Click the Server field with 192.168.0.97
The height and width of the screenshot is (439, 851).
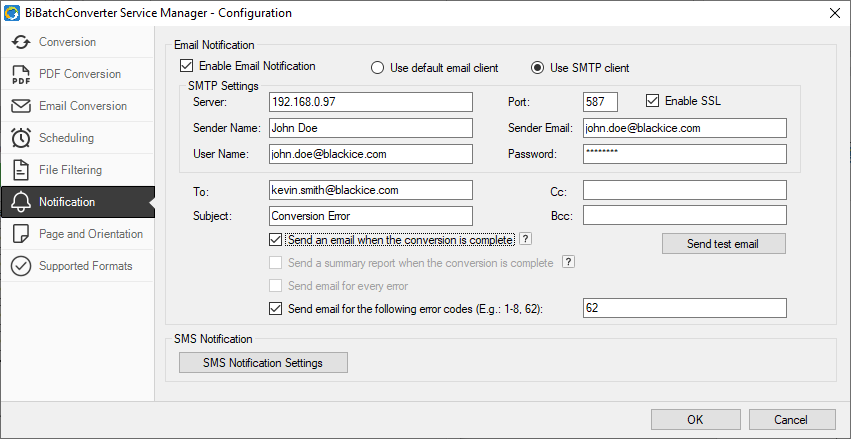click(x=371, y=102)
